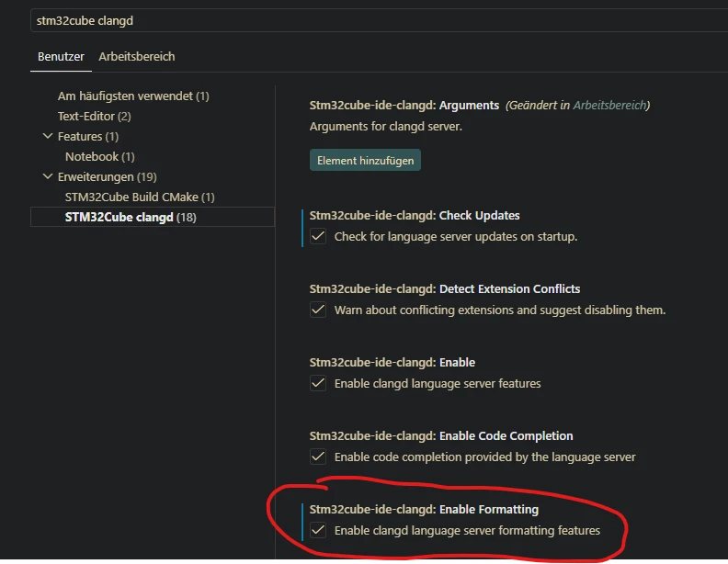This screenshot has width=728, height=564.
Task: Select Text-Editor (2) in the settings tree
Action: (x=95, y=116)
